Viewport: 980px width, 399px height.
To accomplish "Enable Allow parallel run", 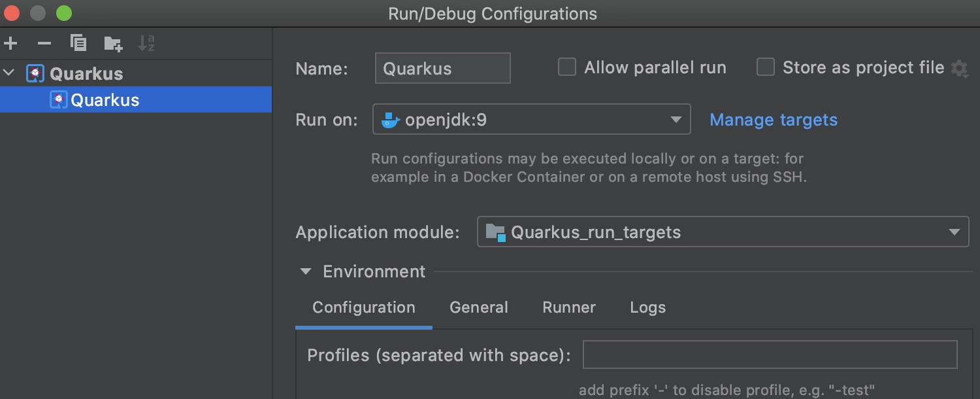I will tap(567, 67).
